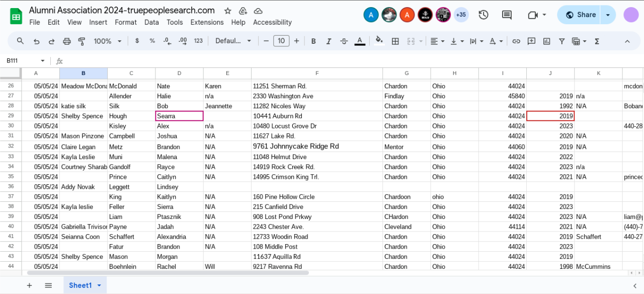644x294 pixels.
Task: Click the font size input field
Action: (281, 41)
